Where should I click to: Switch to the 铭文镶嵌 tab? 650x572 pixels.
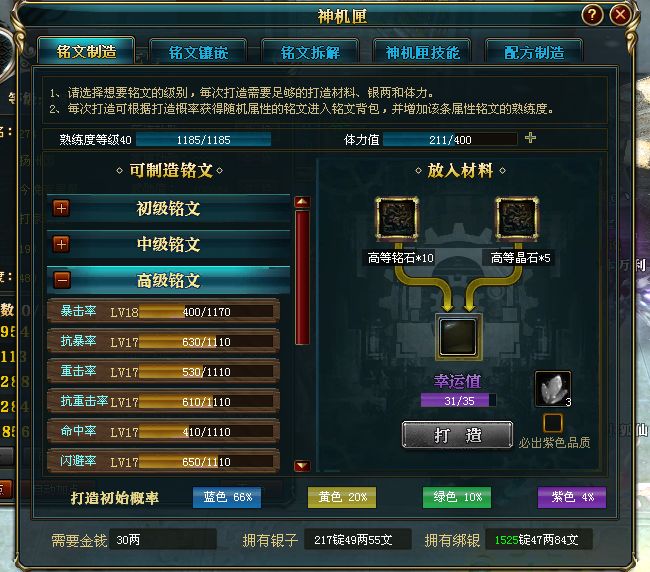198,52
